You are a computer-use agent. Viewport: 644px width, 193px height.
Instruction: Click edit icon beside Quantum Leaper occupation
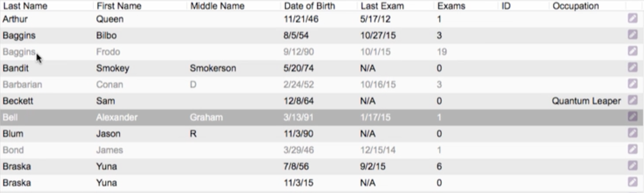click(x=633, y=100)
